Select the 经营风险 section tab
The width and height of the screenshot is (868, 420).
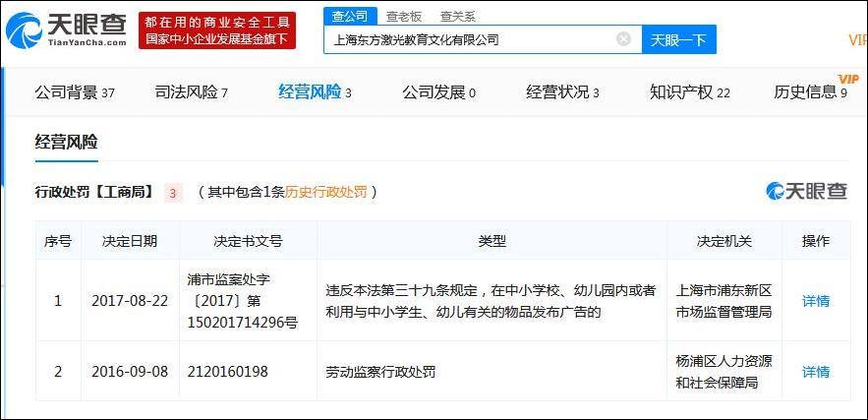coord(315,92)
